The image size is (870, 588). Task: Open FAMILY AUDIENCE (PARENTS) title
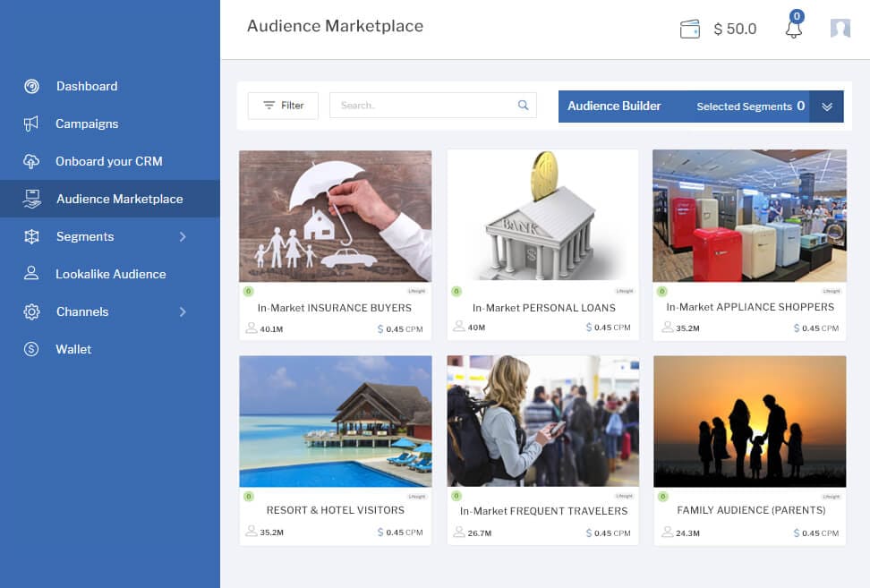751,510
